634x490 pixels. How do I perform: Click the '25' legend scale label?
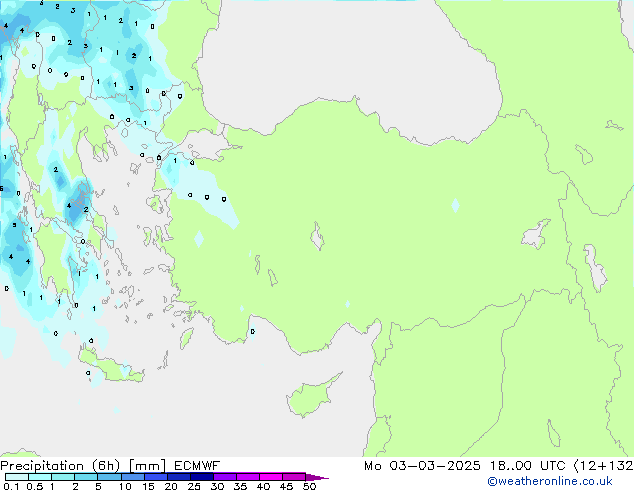click(194, 486)
